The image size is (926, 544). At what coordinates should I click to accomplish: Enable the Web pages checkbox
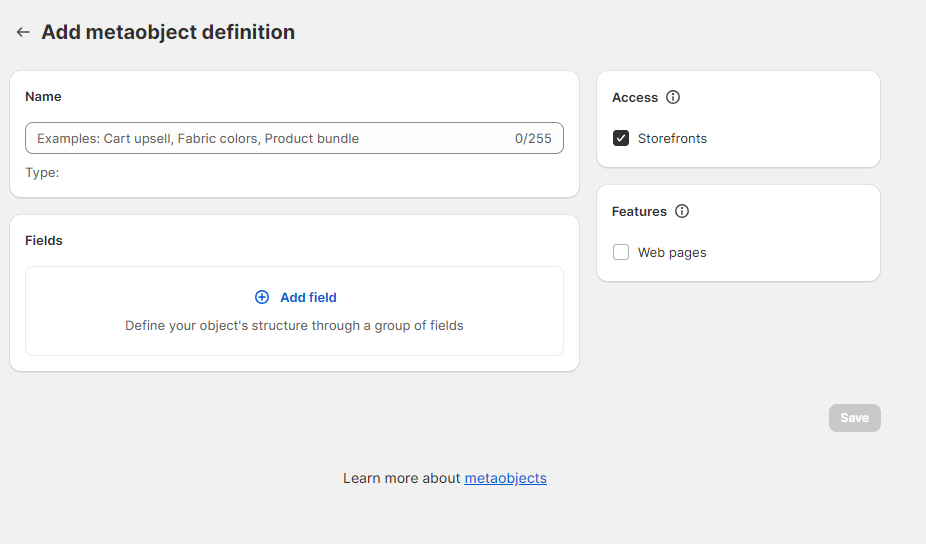click(x=621, y=252)
